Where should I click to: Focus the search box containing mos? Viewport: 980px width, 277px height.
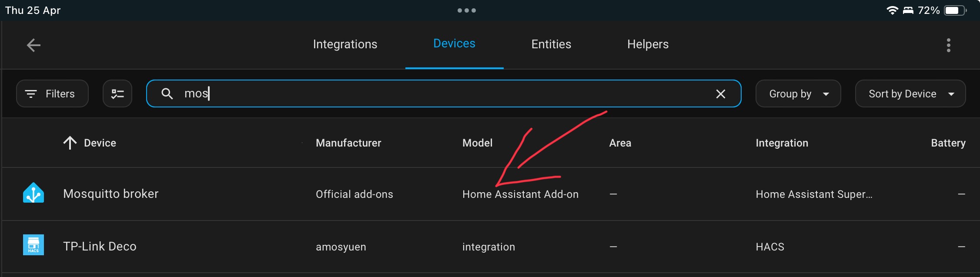tap(444, 93)
